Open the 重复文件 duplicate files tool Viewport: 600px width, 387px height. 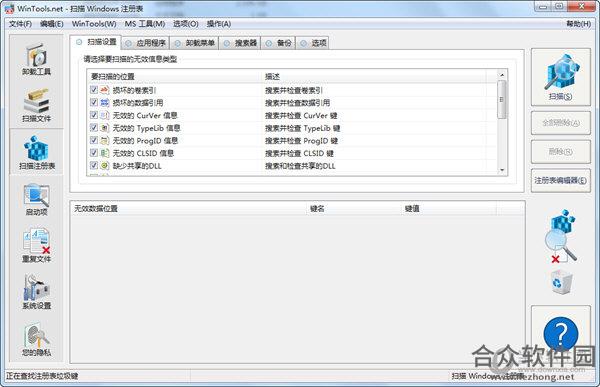tap(36, 246)
